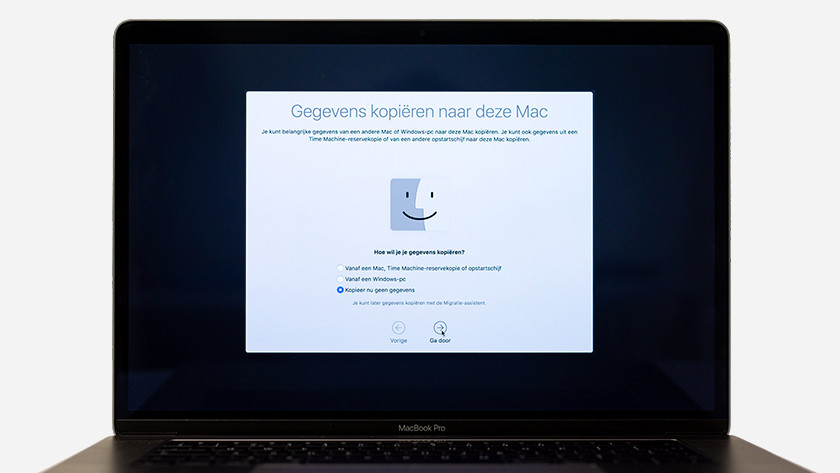Click the Ga door arrow icon

[440, 327]
